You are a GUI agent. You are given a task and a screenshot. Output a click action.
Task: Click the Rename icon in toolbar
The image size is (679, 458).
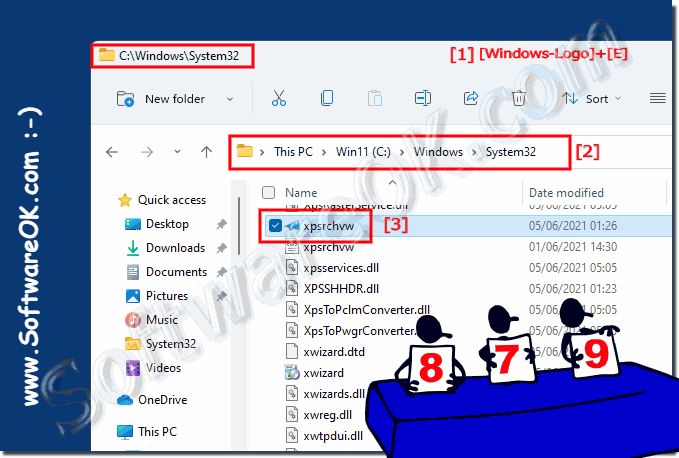click(423, 98)
